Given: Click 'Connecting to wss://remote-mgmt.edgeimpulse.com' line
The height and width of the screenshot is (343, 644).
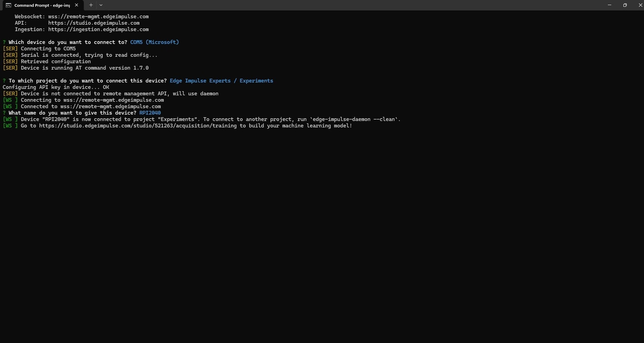Looking at the screenshot, I should pyautogui.click(x=83, y=100).
